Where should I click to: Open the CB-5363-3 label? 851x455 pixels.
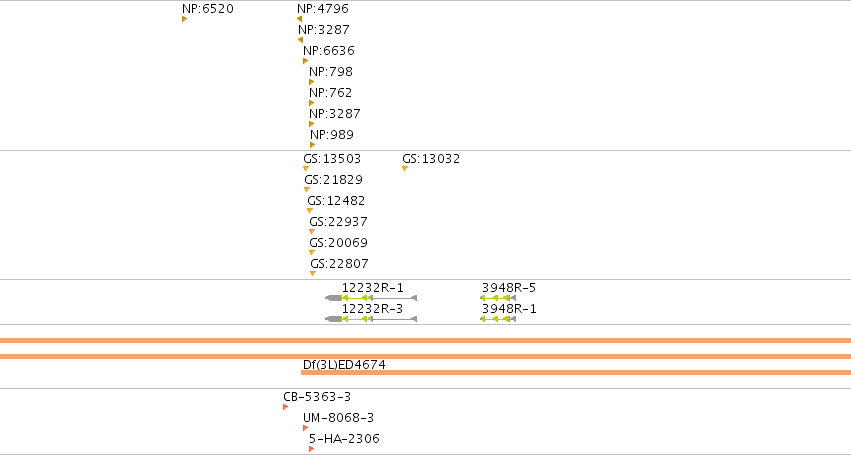tap(317, 397)
